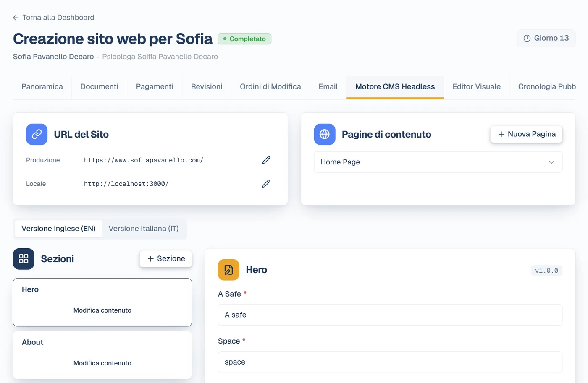Click the Nuova Pagina button
The height and width of the screenshot is (383, 588).
coord(526,134)
